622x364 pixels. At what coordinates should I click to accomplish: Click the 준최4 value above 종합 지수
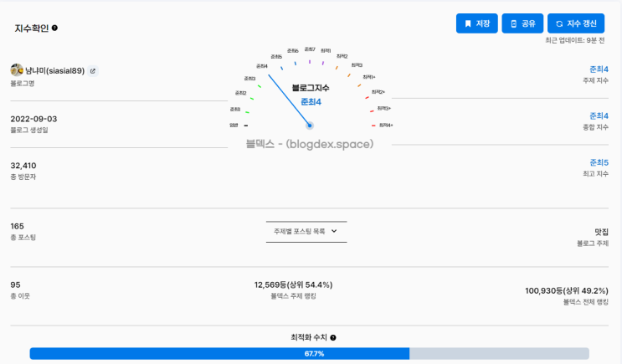click(x=599, y=115)
